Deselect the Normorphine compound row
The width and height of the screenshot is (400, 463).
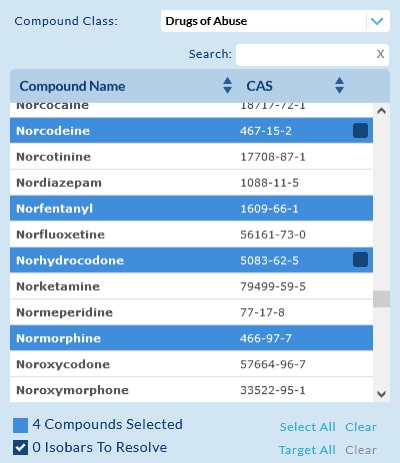191,338
